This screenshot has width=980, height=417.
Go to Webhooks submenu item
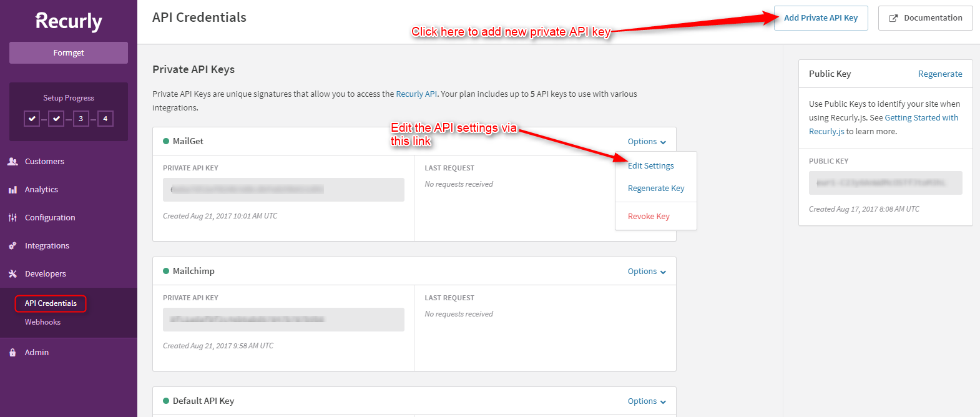tap(42, 322)
